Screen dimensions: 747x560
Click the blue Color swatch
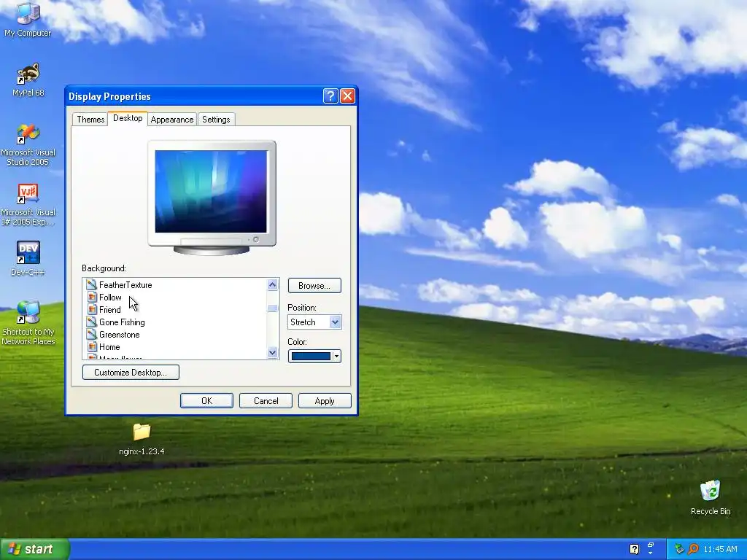(x=311, y=356)
